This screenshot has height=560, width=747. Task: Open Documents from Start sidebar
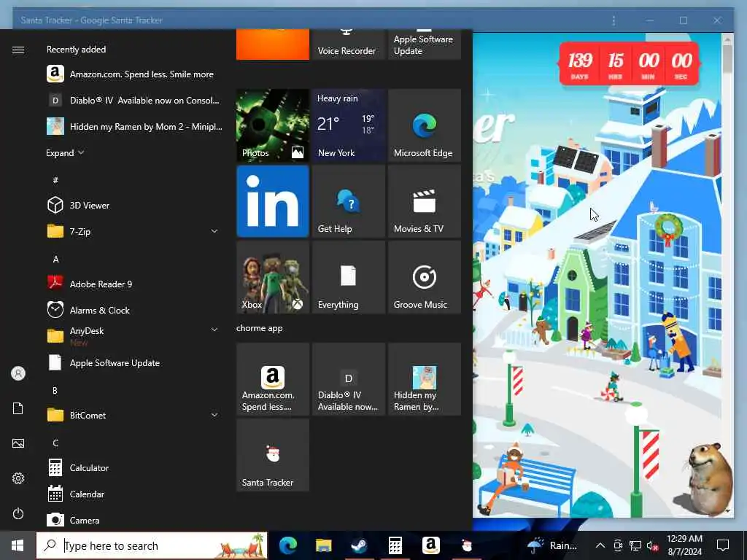pyautogui.click(x=18, y=408)
